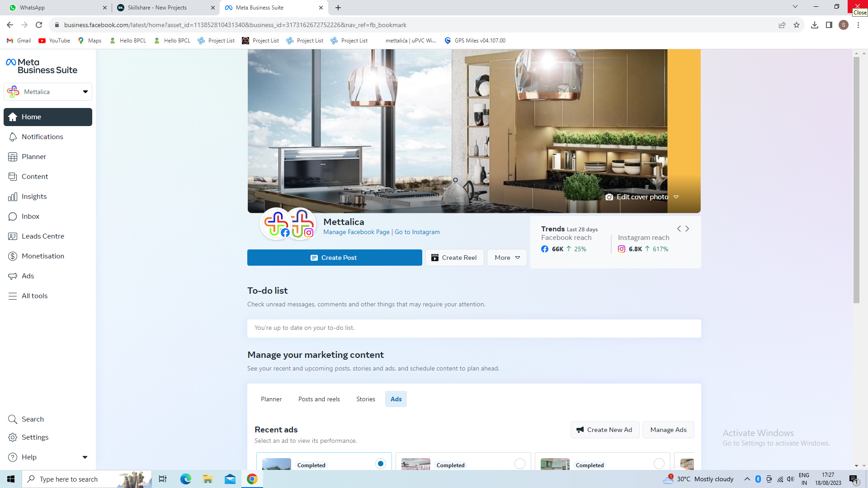The image size is (868, 488).
Task: Open All tools menu
Action: [48, 296]
